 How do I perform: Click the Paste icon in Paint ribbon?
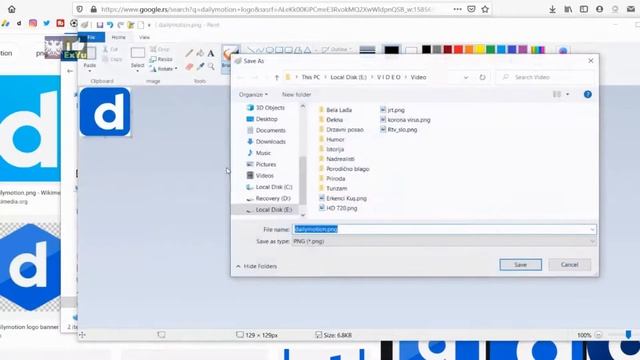pos(90,54)
